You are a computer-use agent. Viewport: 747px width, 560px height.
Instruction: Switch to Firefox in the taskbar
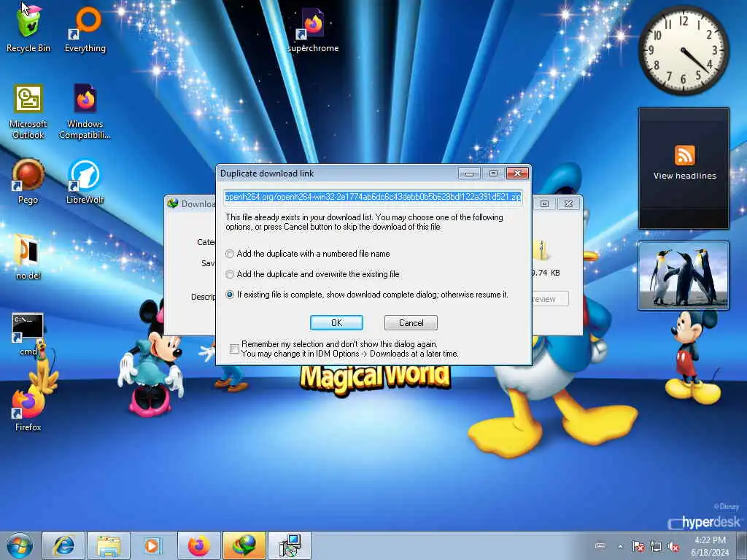pos(198,545)
